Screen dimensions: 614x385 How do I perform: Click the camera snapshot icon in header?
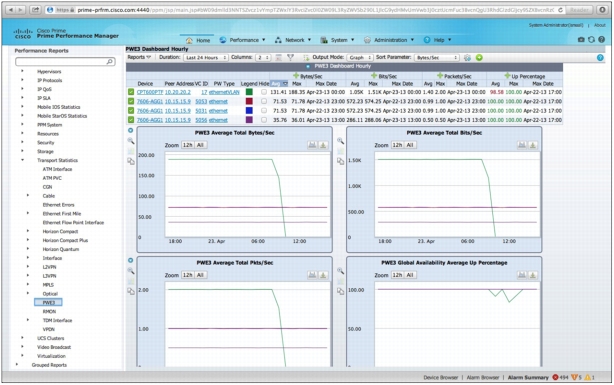[x=581, y=40]
